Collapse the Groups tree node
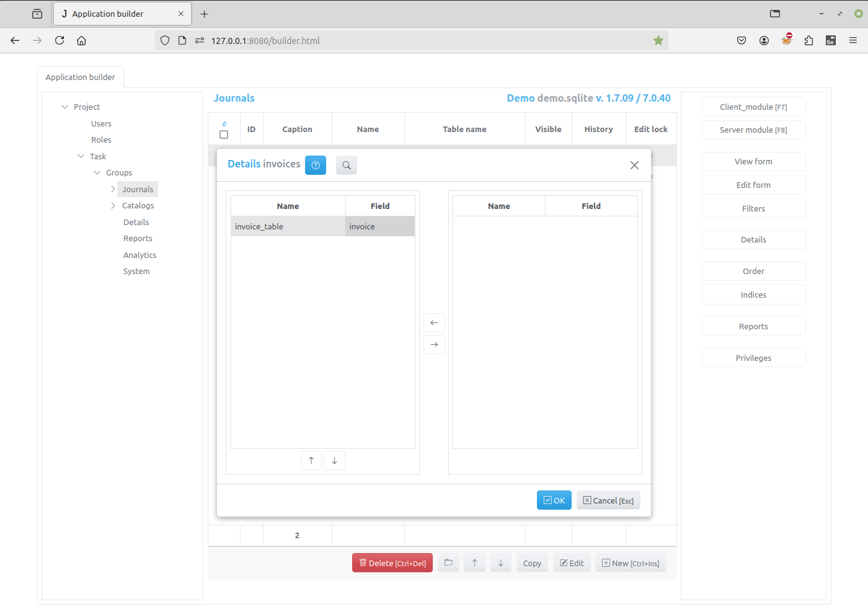This screenshot has height=612, width=868. coord(97,172)
